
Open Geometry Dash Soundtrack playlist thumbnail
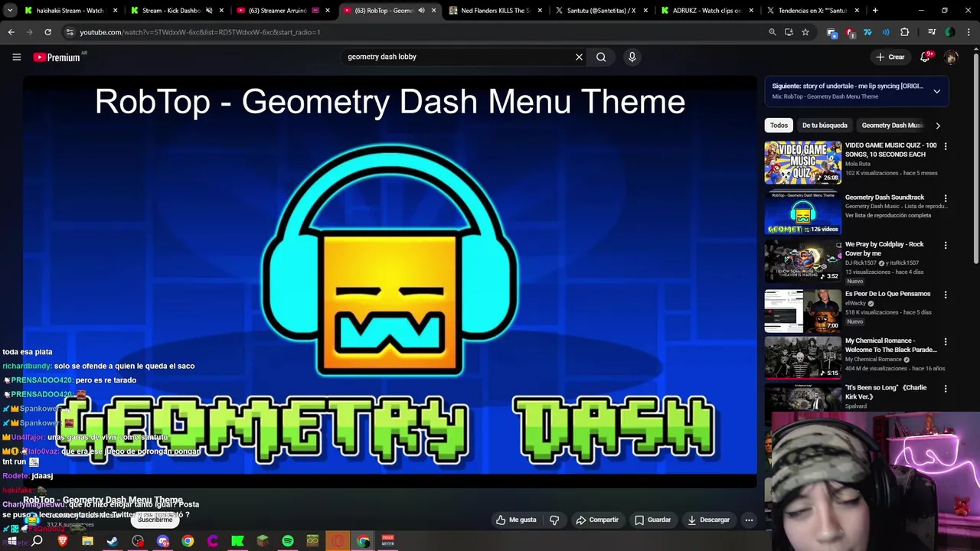pos(802,212)
